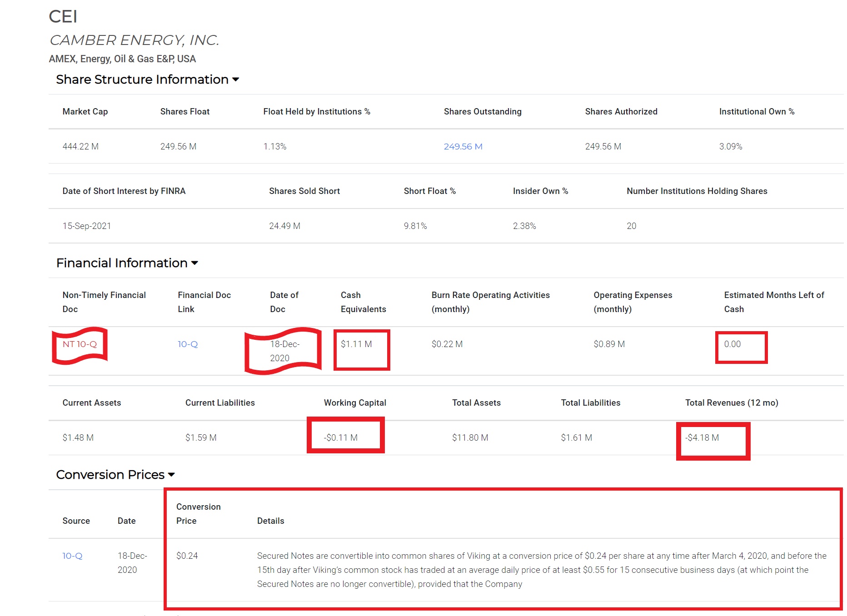Click the Total Assets value $11.80 M
This screenshot has height=616, width=847.
[470, 438]
